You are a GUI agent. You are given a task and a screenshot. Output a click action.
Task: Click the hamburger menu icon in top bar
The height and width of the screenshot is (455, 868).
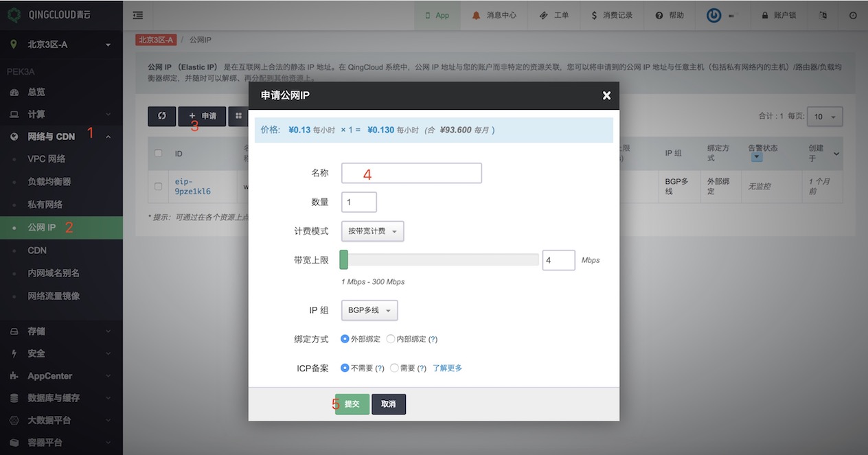click(x=138, y=15)
